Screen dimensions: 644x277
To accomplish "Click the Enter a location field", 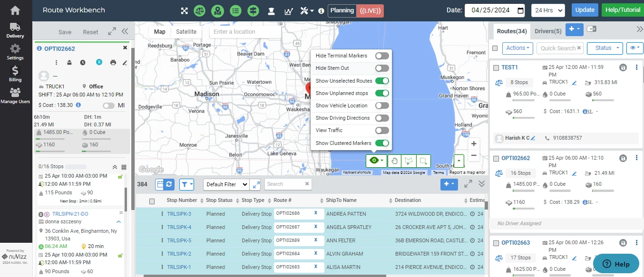I will pyautogui.click(x=245, y=32).
